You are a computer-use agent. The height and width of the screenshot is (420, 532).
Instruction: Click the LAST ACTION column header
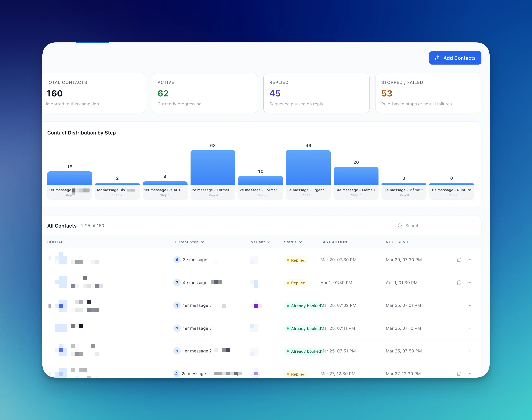point(334,242)
